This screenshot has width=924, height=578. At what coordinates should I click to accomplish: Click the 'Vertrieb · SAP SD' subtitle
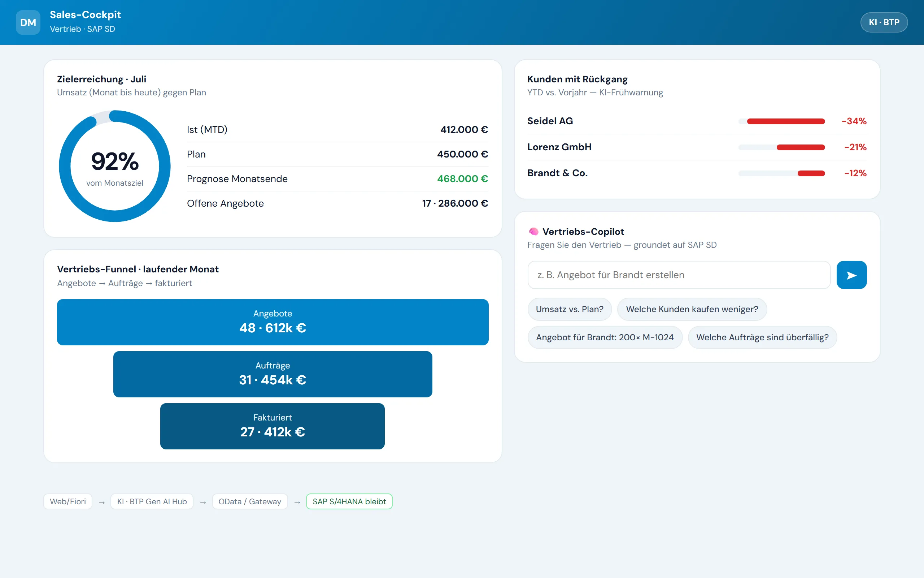(x=82, y=29)
